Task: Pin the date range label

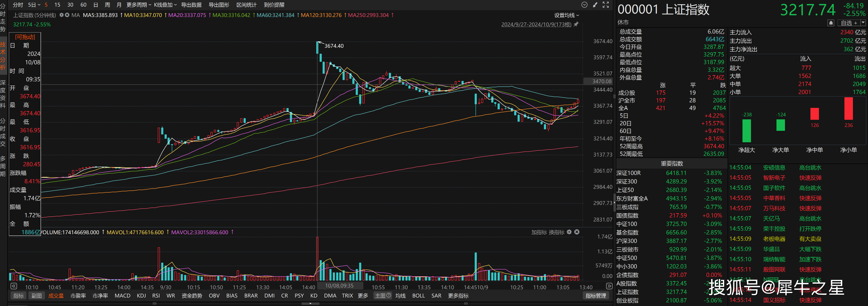Action: pos(576,24)
